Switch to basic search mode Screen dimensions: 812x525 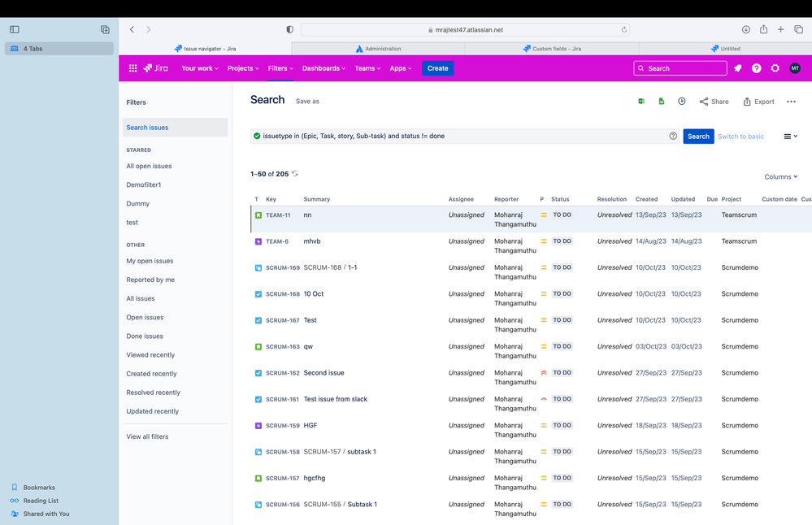[x=740, y=137]
